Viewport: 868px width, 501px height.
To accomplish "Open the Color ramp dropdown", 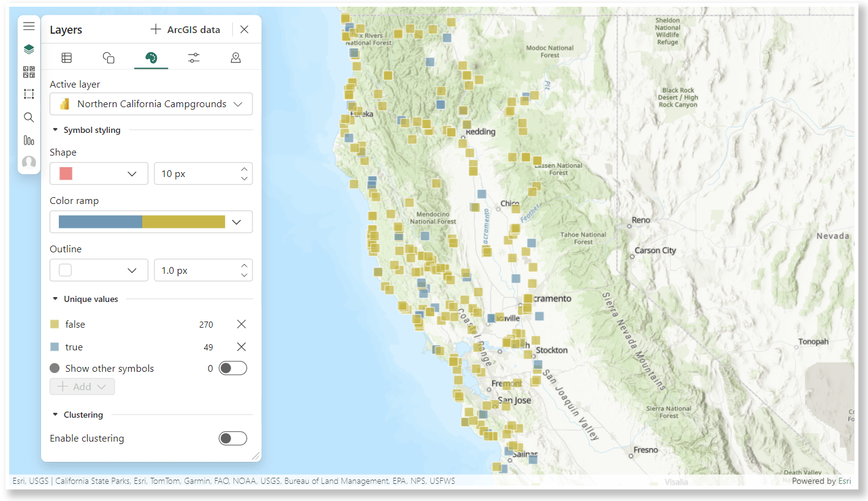I will pos(151,222).
